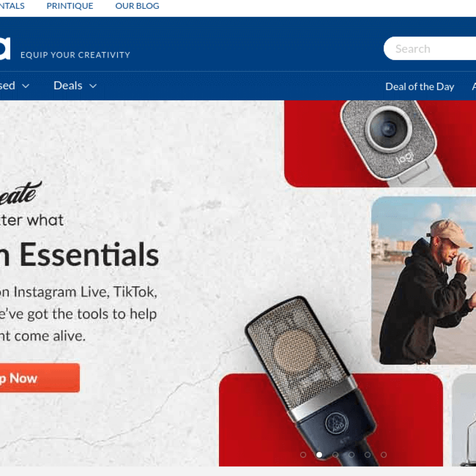
Task: Select the first carousel dot indicator
Action: (x=303, y=455)
